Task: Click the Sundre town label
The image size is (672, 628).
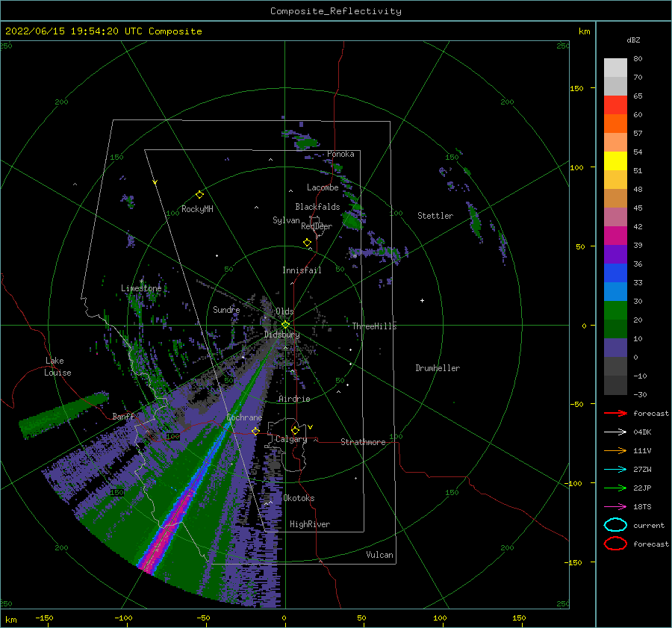Action: point(226,309)
